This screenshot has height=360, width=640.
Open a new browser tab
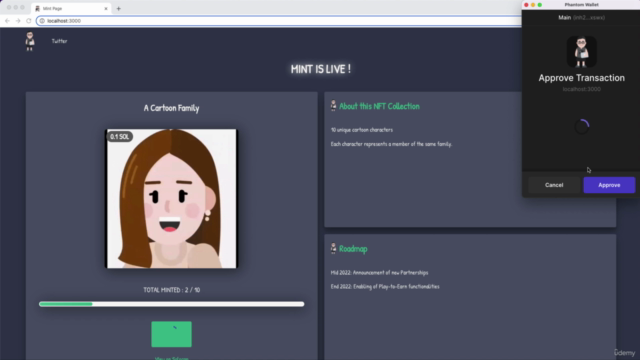[118, 8]
